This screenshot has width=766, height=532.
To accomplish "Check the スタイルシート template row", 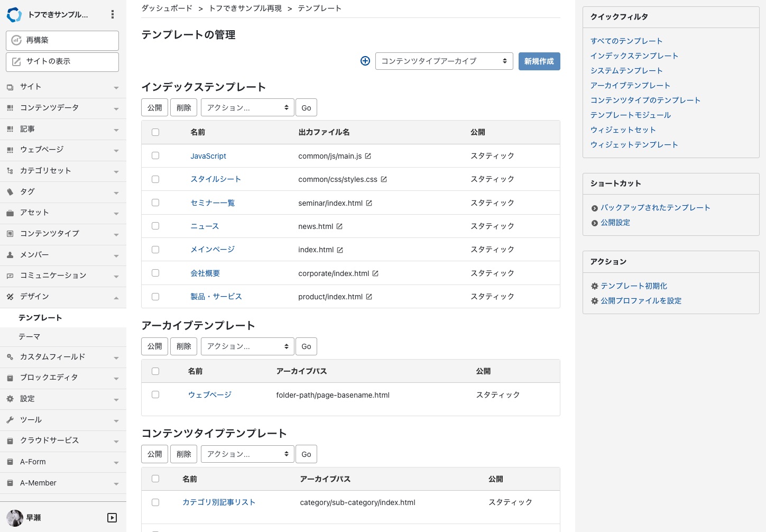I will click(x=155, y=179).
